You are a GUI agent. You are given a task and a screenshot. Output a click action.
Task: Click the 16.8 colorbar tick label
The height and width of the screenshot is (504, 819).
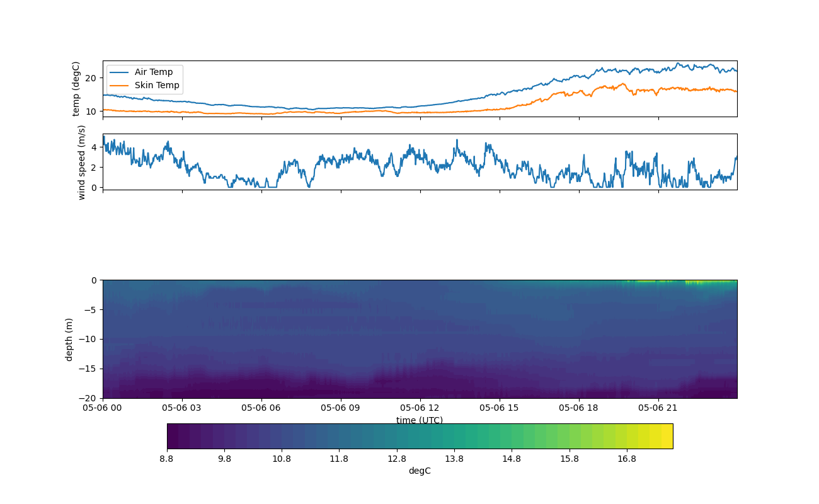pos(627,459)
